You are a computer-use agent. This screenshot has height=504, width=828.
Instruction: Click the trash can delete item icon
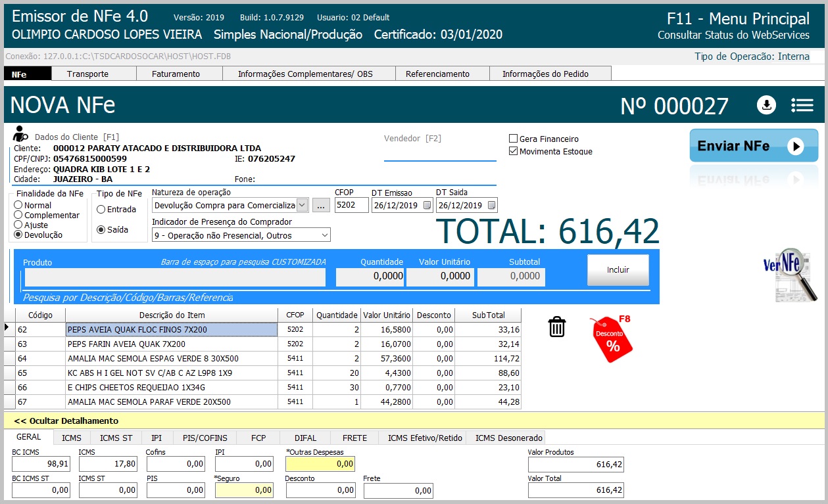click(x=557, y=327)
